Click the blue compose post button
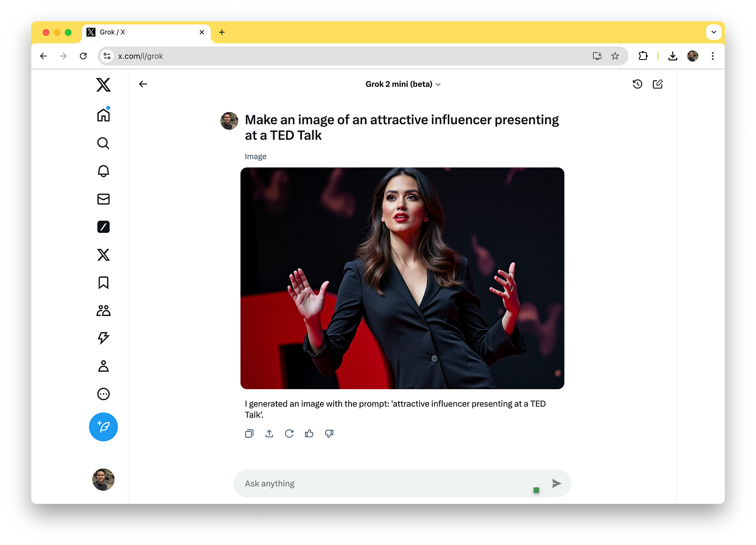This screenshot has width=756, height=545. pos(103,426)
